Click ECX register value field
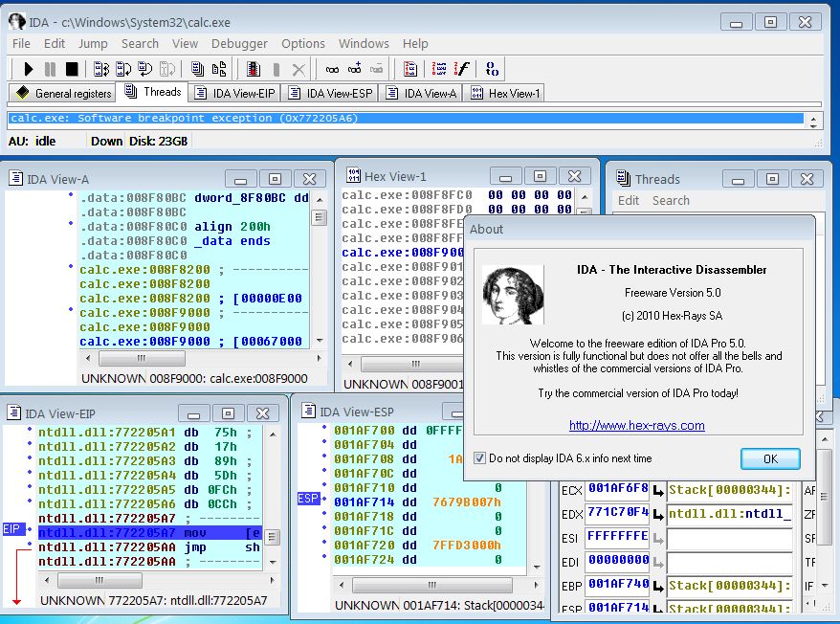The width and height of the screenshot is (840, 624). [x=617, y=489]
